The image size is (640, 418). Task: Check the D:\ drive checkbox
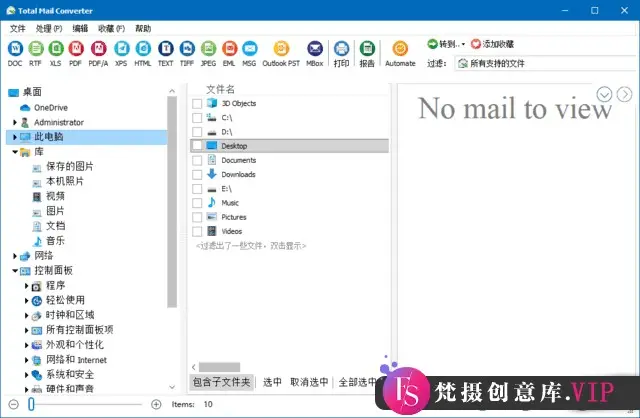pyautogui.click(x=197, y=132)
